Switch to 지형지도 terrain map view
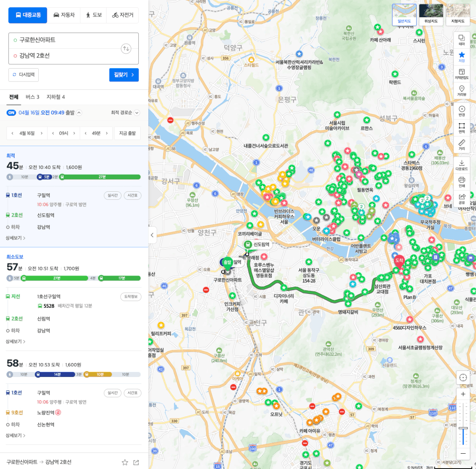This screenshot has height=469, width=476. (458, 14)
